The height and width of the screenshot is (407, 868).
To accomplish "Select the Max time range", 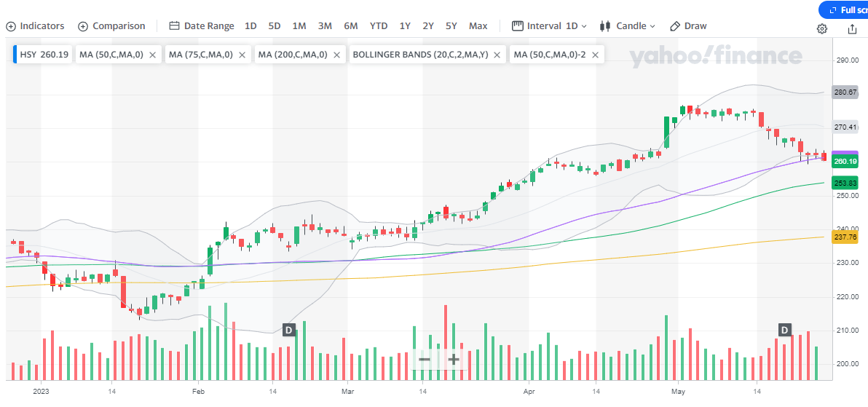I will (478, 26).
